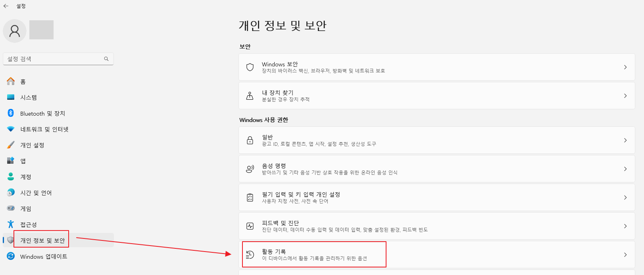Open 피드백 및 진단 settings
This screenshot has height=275, width=644.
tap(437, 226)
